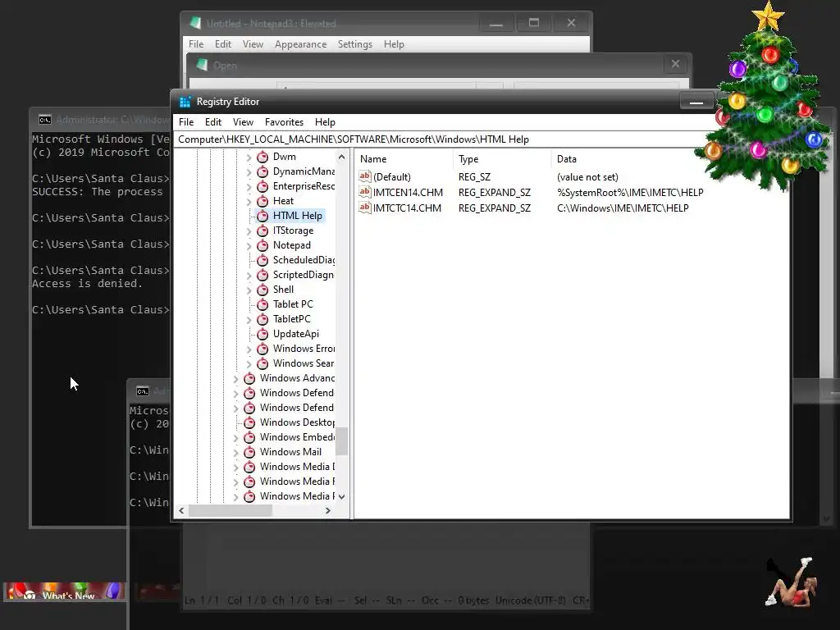Click the ScriptedDiagn key icon
This screenshot has width=840, height=630.
pos(262,275)
